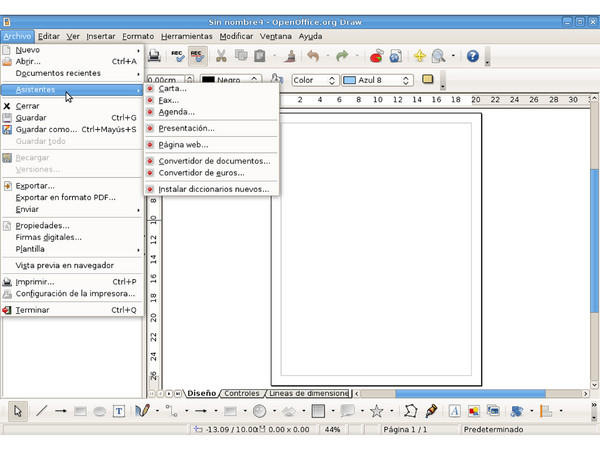Open the Ayuda menu

tap(310, 36)
